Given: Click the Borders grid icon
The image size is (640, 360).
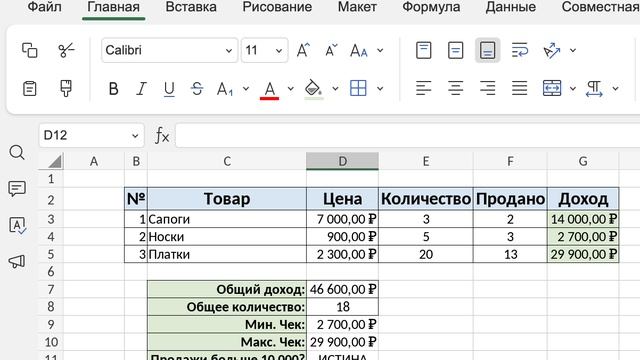Looking at the screenshot, I should click(358, 89).
